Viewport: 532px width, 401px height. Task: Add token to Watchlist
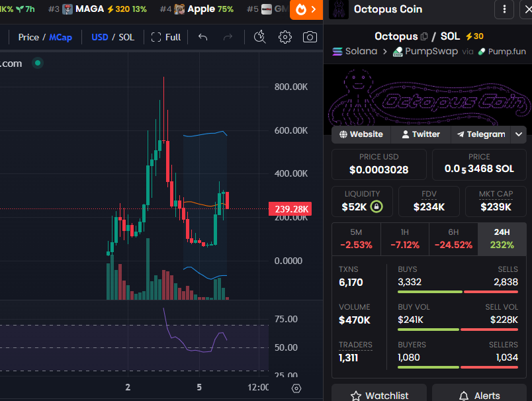click(379, 394)
